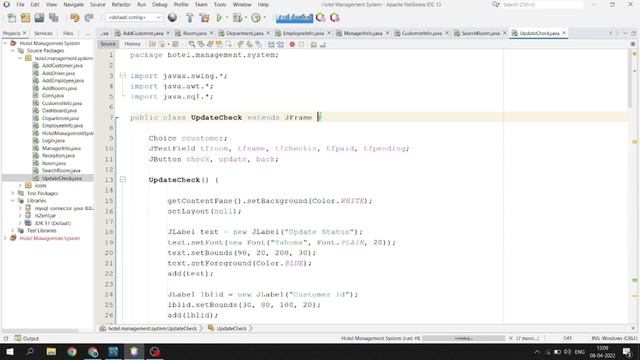
Task: Select Dashboard.java in the project tree
Action: [x=59, y=111]
